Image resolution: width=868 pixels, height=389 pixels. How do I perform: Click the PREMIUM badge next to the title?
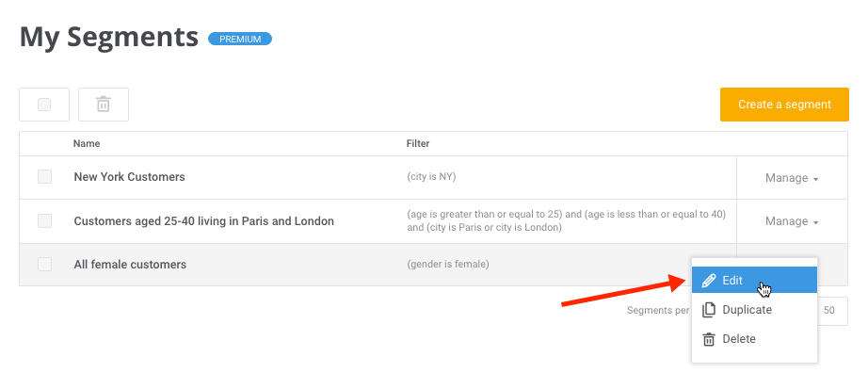(x=240, y=39)
